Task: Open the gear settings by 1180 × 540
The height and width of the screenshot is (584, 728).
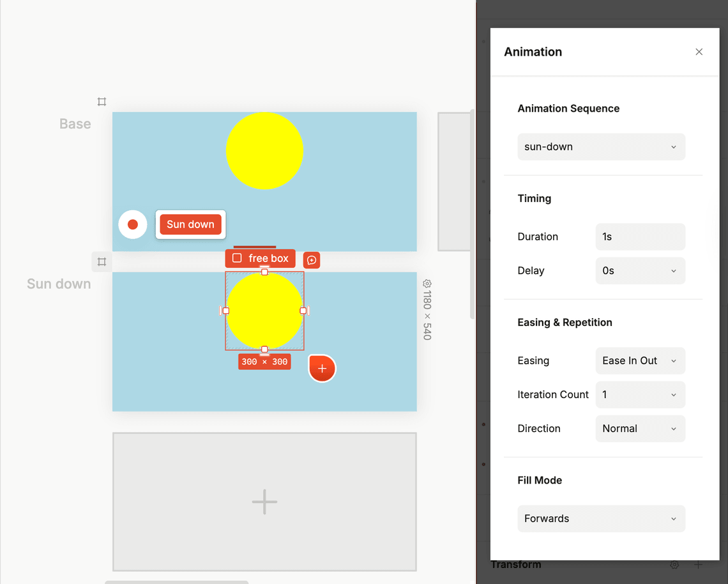Action: 427,284
